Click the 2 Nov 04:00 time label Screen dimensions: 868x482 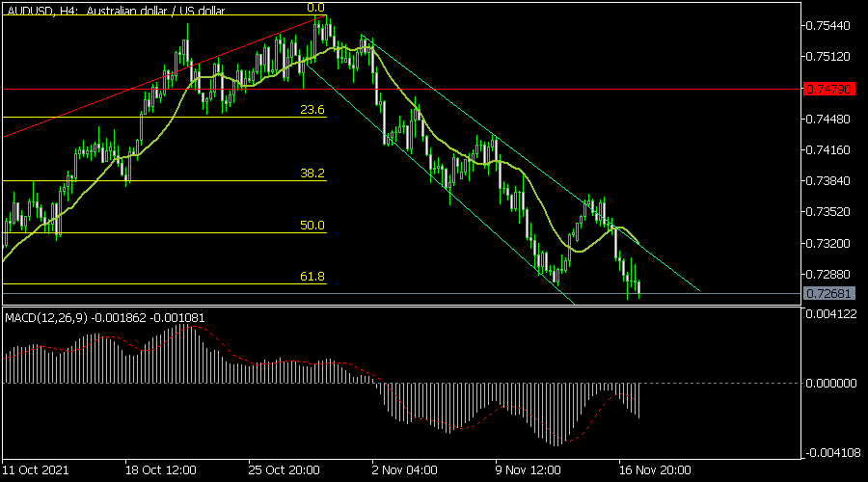click(405, 470)
